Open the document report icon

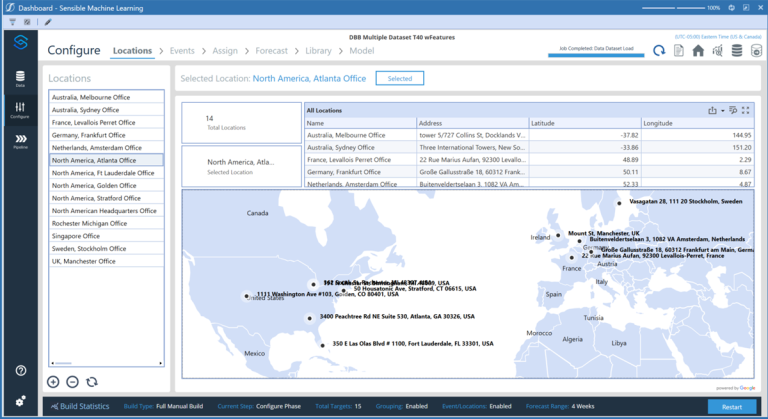pyautogui.click(x=679, y=50)
